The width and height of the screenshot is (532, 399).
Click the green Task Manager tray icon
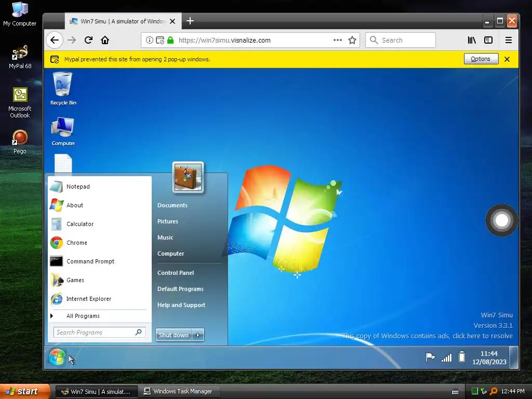(x=475, y=391)
